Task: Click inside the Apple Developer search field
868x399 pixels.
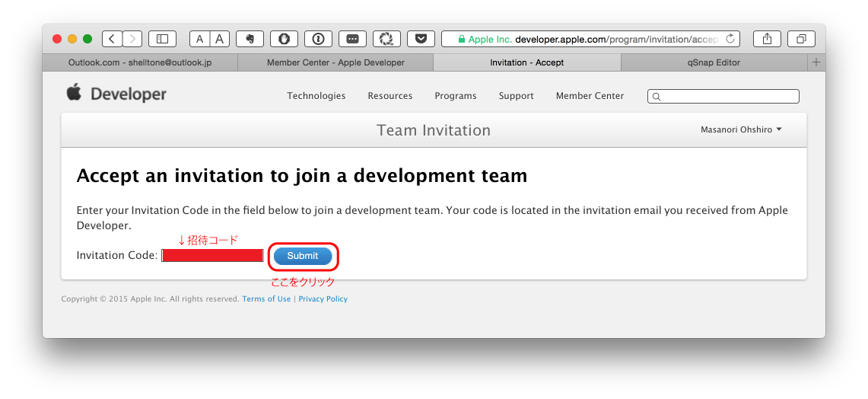Action: [x=723, y=97]
